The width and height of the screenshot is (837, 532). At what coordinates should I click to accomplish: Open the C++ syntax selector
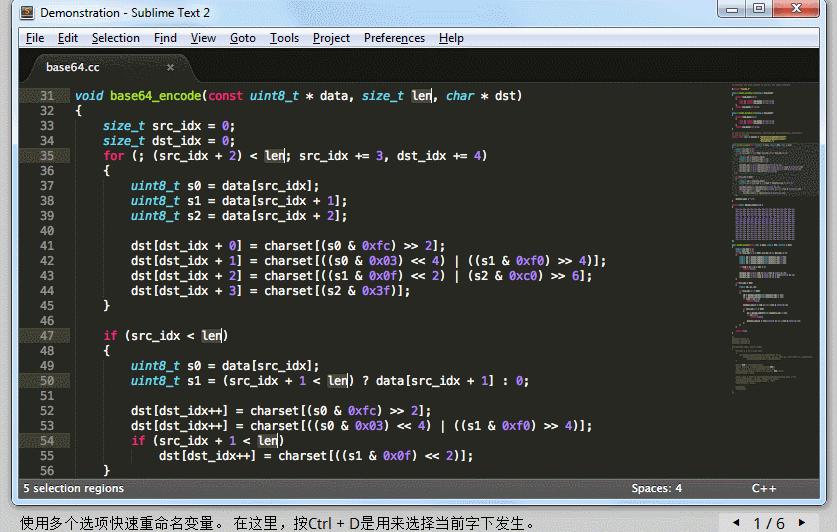763,488
